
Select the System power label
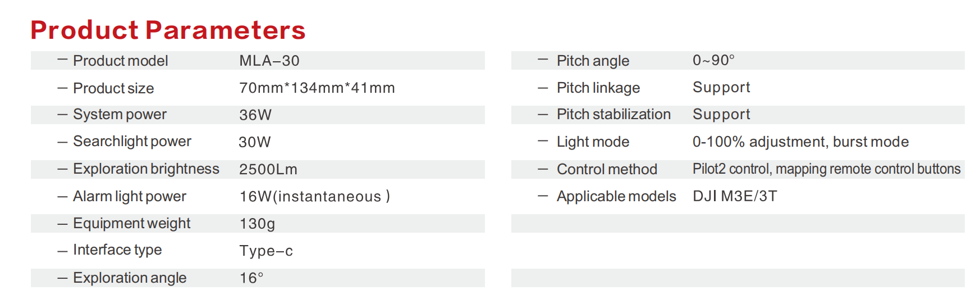[x=120, y=115]
